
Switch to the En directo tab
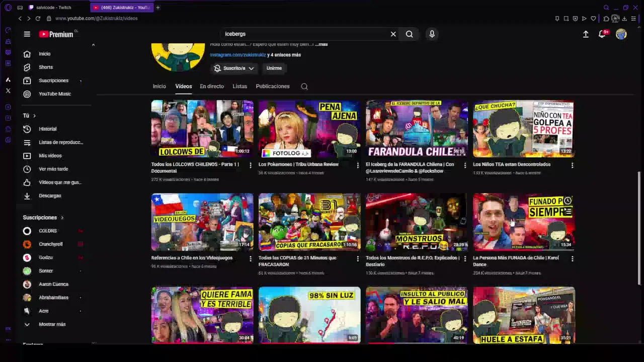point(212,86)
